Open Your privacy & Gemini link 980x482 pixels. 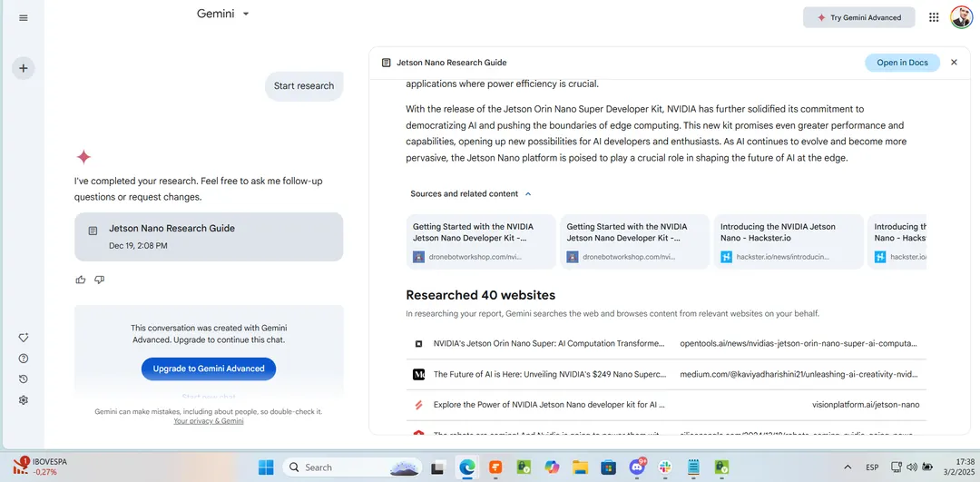[x=209, y=421]
